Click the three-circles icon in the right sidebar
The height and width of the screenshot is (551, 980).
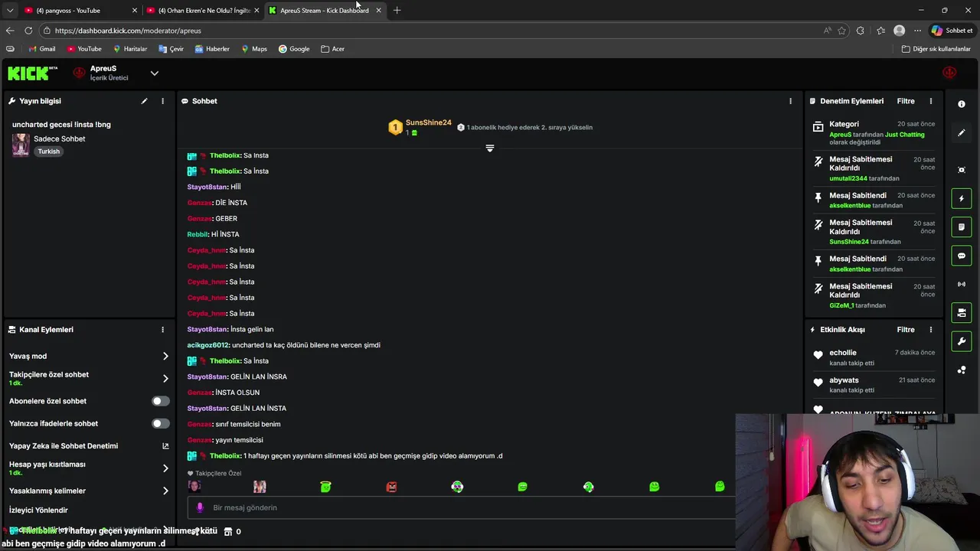(962, 370)
